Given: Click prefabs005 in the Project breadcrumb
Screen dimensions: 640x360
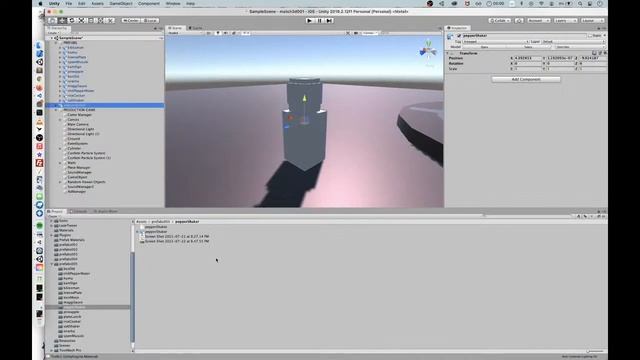Looking at the screenshot, I should pos(161,222).
